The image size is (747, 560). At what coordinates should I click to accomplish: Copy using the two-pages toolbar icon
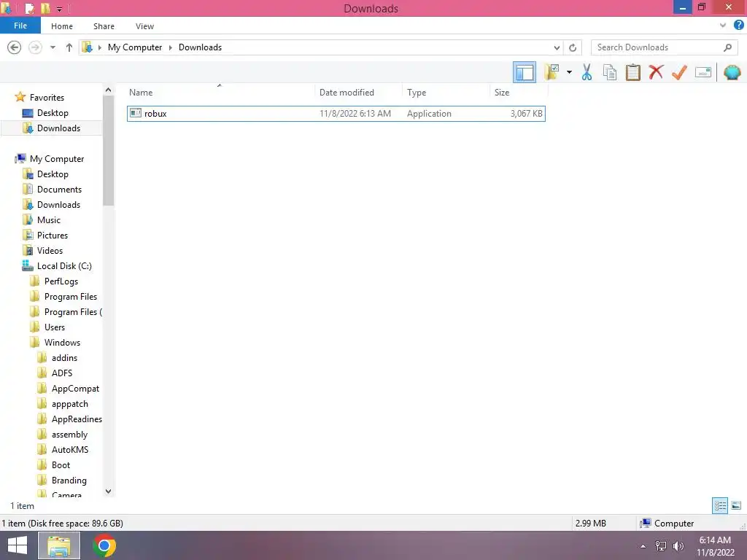(x=609, y=72)
